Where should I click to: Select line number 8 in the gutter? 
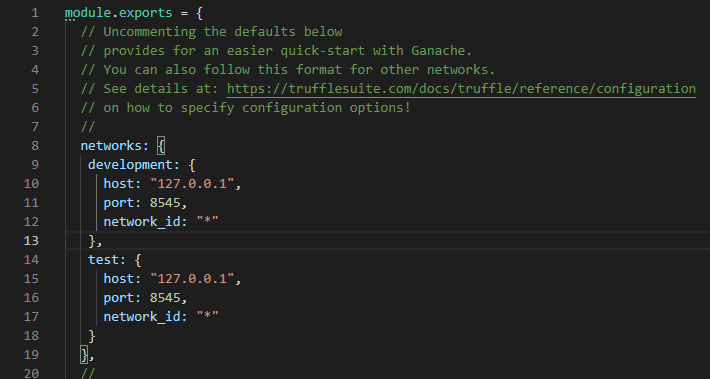tap(35, 145)
